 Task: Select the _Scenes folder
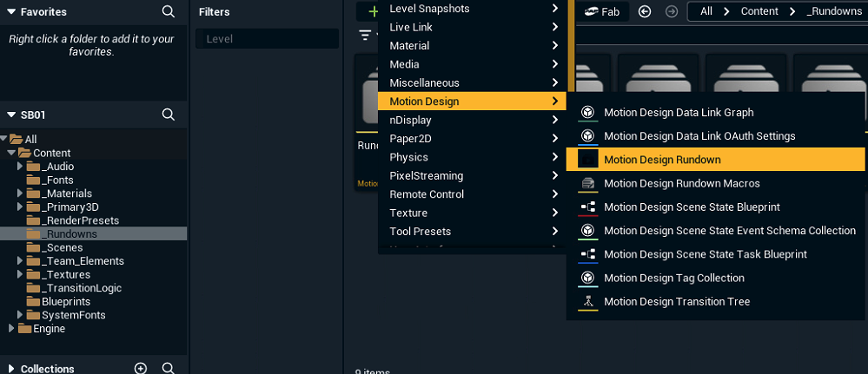[65, 247]
